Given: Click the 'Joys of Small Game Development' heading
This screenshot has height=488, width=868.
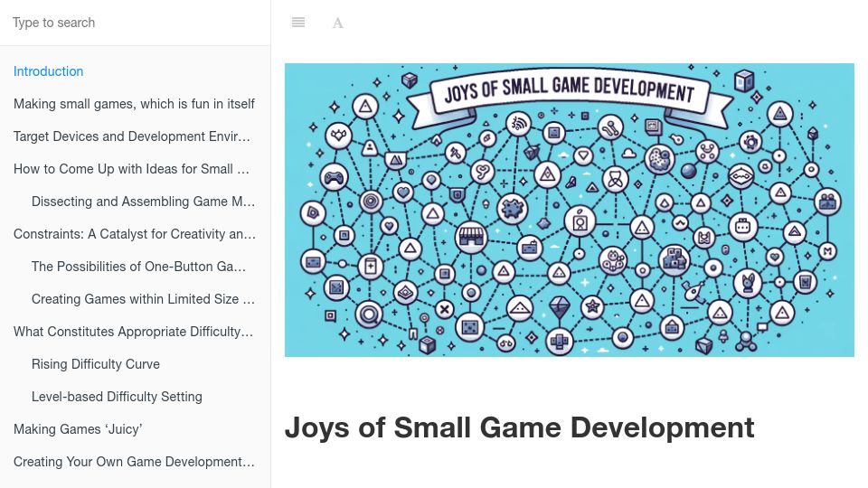Looking at the screenshot, I should (x=519, y=427).
